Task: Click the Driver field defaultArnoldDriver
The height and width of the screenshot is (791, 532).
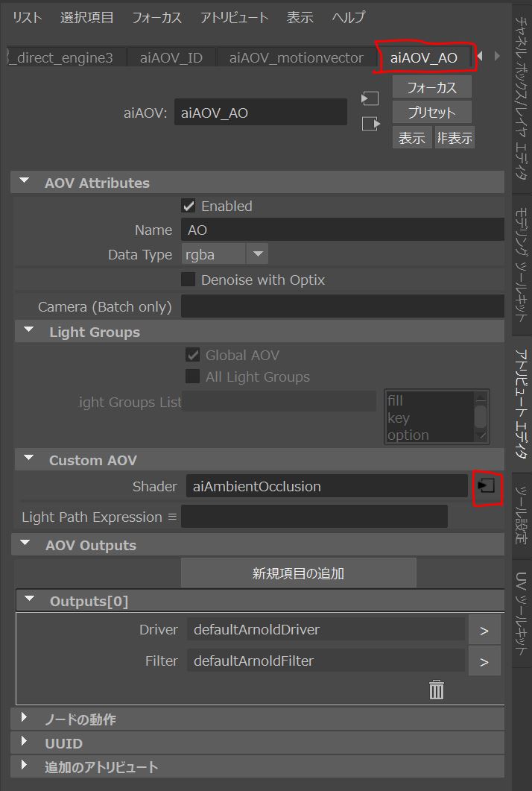Action: pyautogui.click(x=326, y=629)
